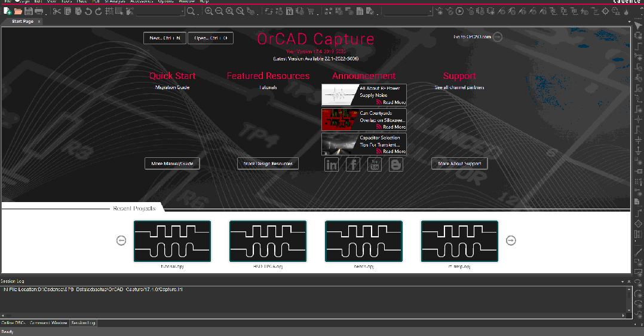Click the YouTube social icon
Screen dimensions: 644x336
click(x=374, y=165)
